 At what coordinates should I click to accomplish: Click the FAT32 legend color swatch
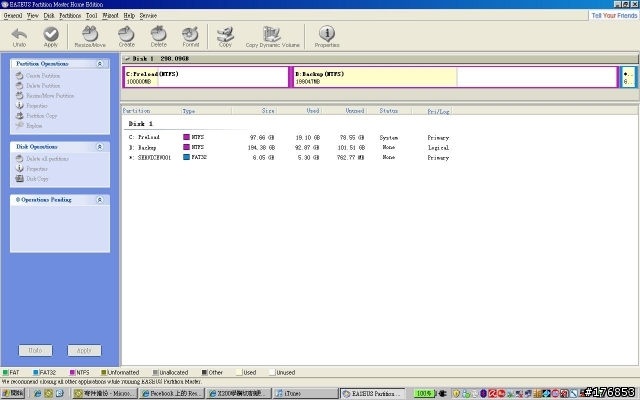point(36,372)
